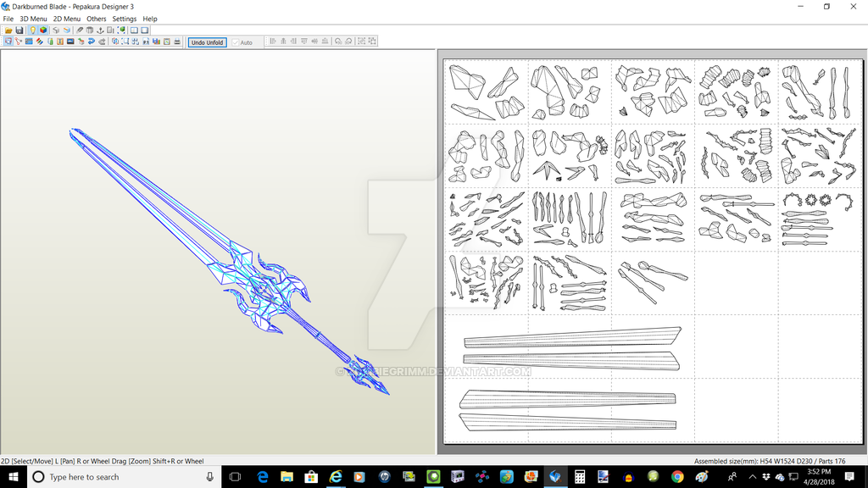Click the Save floppy disk icon
Viewport: 868px width, 488px height.
pyautogui.click(x=19, y=30)
